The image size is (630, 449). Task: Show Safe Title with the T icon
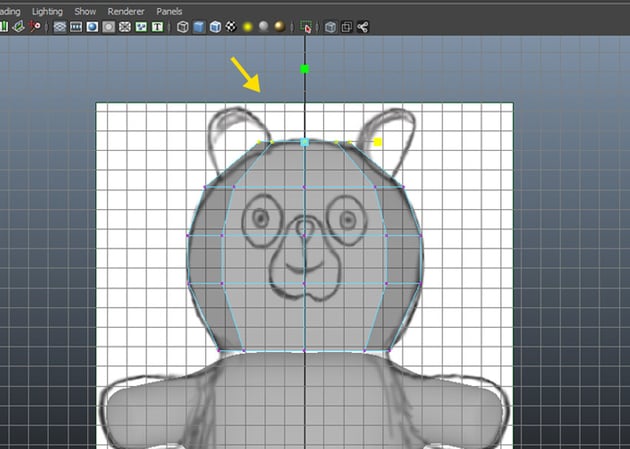pyautogui.click(x=157, y=27)
